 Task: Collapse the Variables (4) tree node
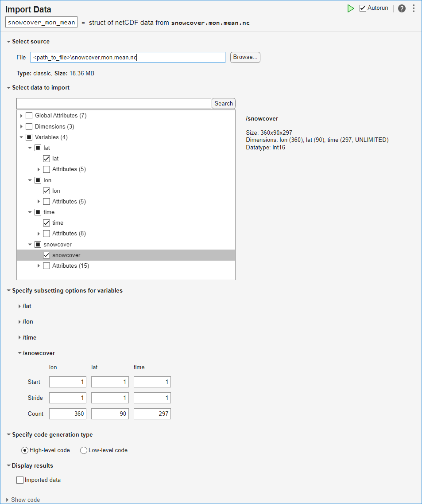click(21, 137)
